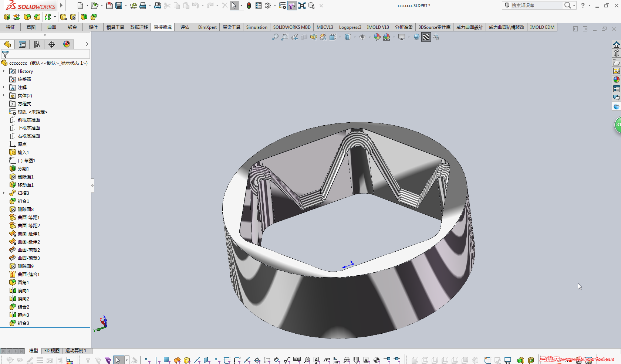Click the Section View icon

tap(313, 37)
